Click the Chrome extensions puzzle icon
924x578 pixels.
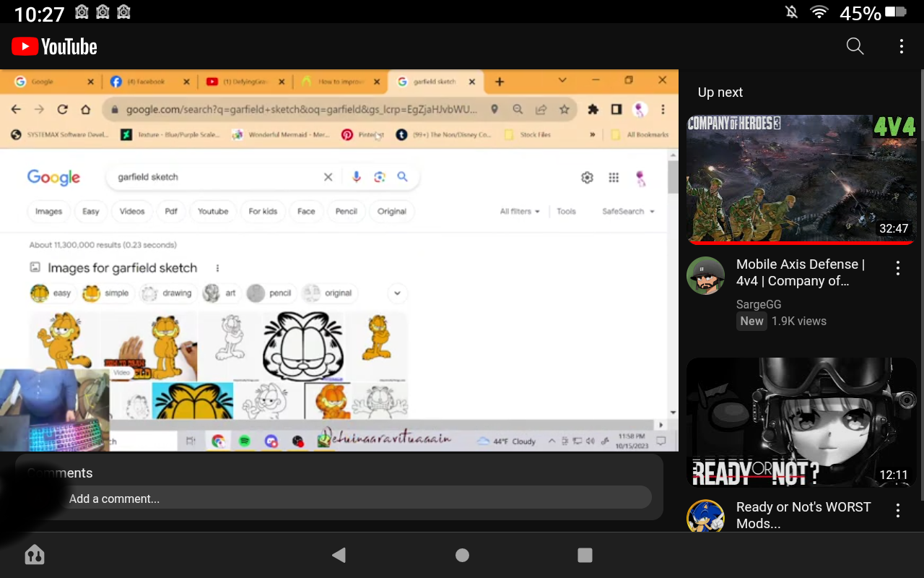[x=593, y=109]
